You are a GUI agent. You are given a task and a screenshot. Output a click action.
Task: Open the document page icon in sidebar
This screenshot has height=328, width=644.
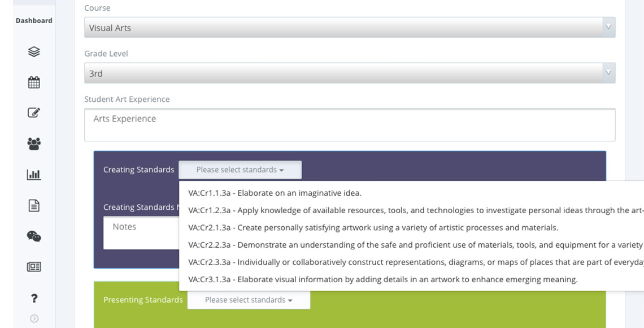(x=33, y=205)
